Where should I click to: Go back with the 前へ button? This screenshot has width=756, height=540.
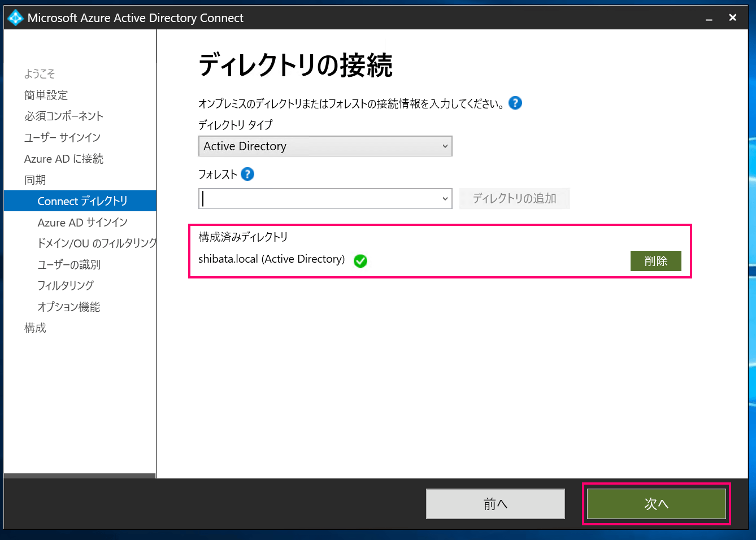(496, 504)
